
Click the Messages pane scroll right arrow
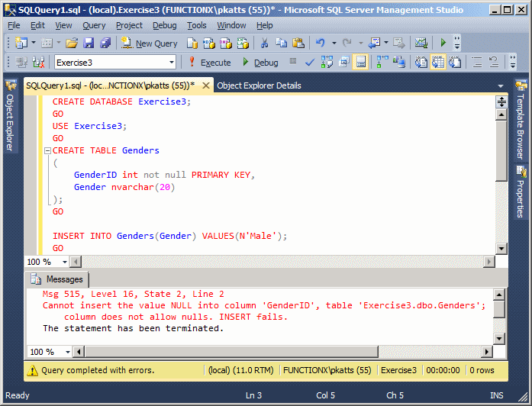(487, 352)
